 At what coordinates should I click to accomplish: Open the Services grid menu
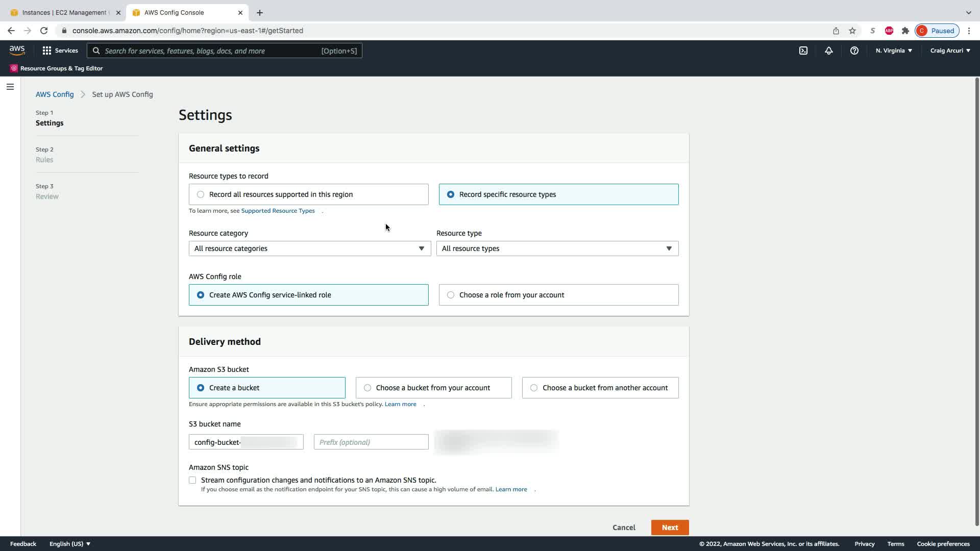(x=60, y=51)
